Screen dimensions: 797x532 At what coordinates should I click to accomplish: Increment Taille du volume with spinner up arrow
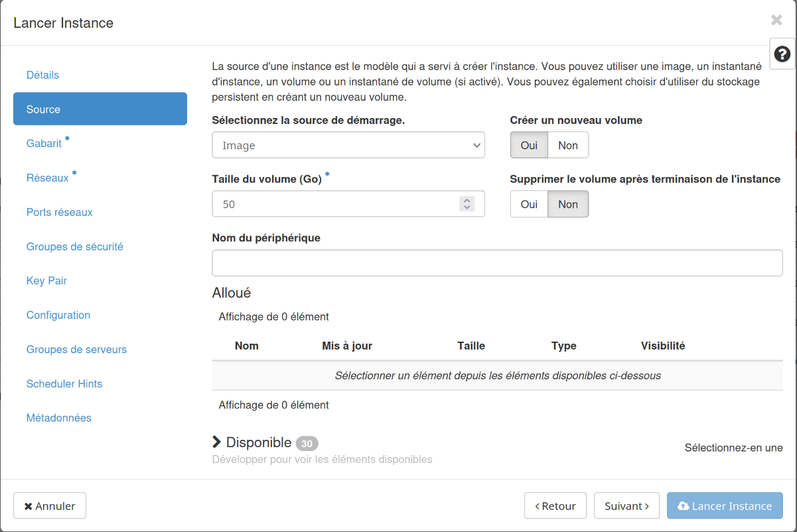[x=467, y=200]
